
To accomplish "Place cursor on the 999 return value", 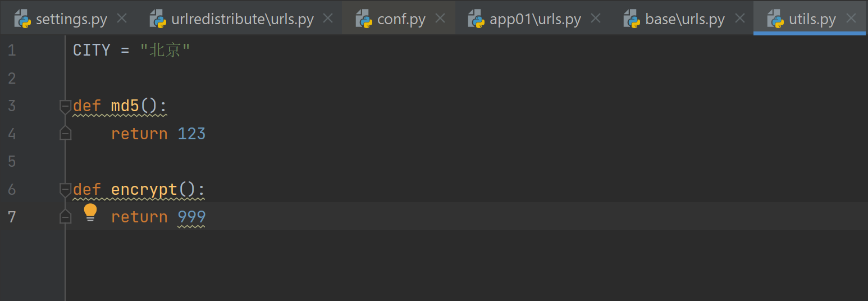I will (191, 217).
